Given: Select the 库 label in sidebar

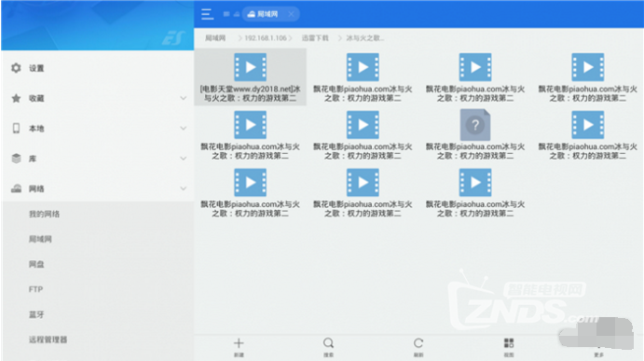Looking at the screenshot, I should point(33,159).
